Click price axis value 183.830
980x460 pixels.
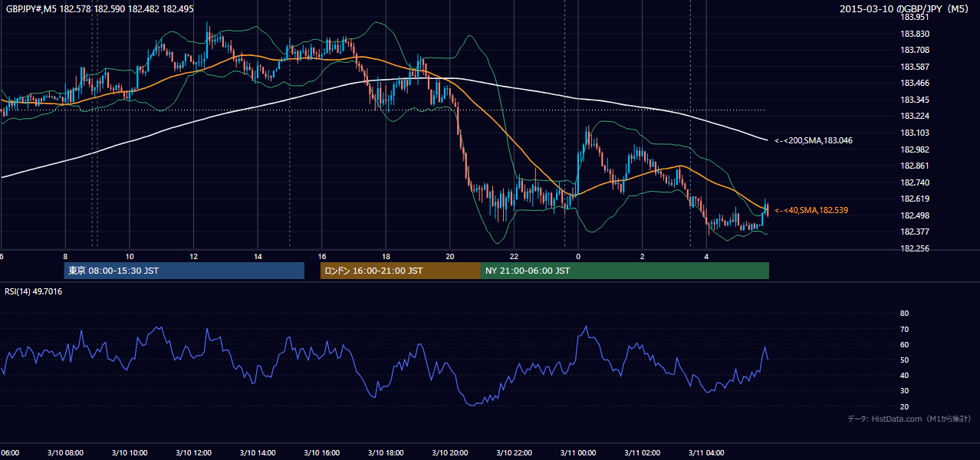(914, 34)
